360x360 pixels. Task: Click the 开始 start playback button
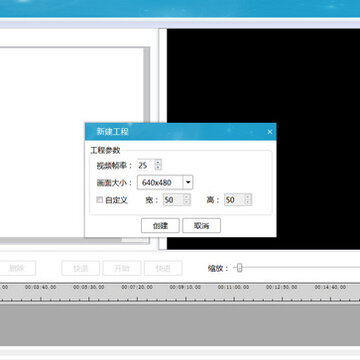pos(122,268)
